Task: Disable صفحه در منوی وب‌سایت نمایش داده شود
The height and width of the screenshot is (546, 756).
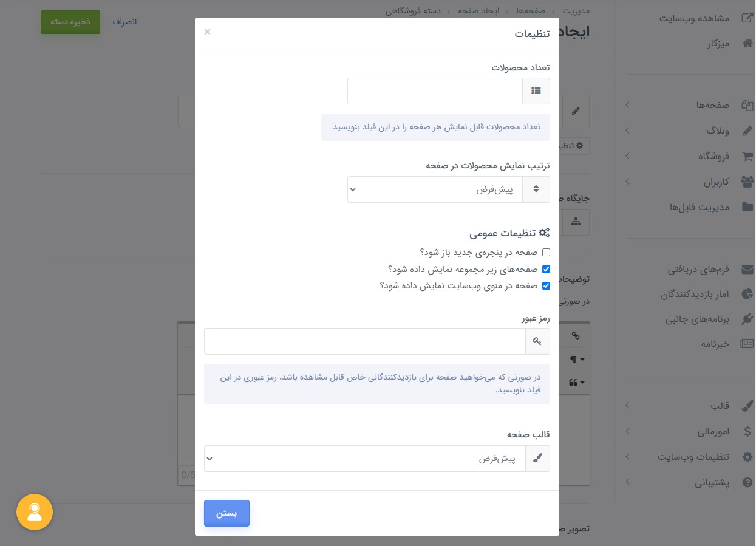Action: click(x=546, y=285)
